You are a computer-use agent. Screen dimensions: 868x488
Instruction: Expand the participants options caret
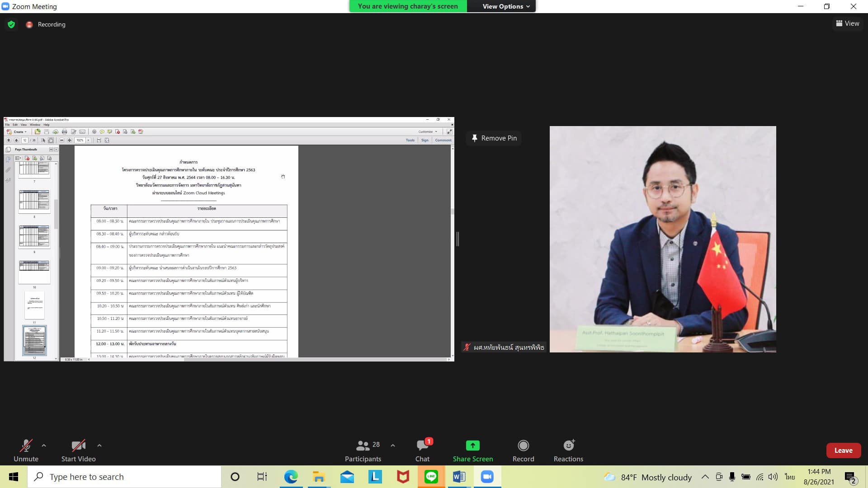click(x=393, y=446)
